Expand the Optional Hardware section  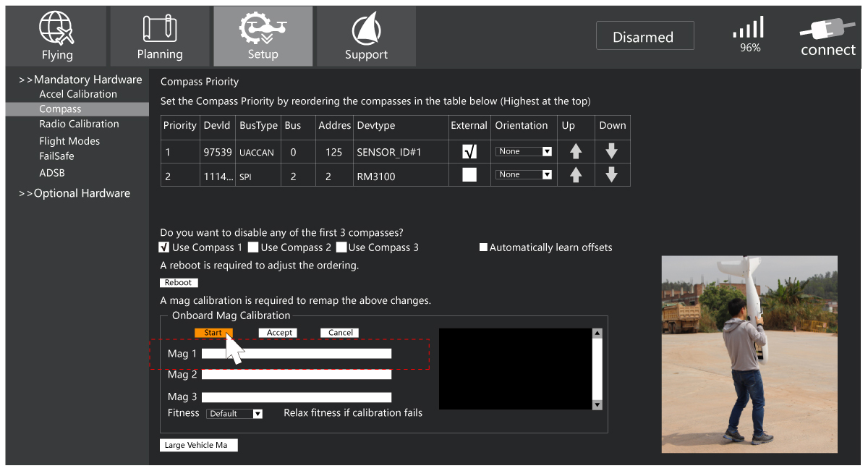click(x=75, y=193)
